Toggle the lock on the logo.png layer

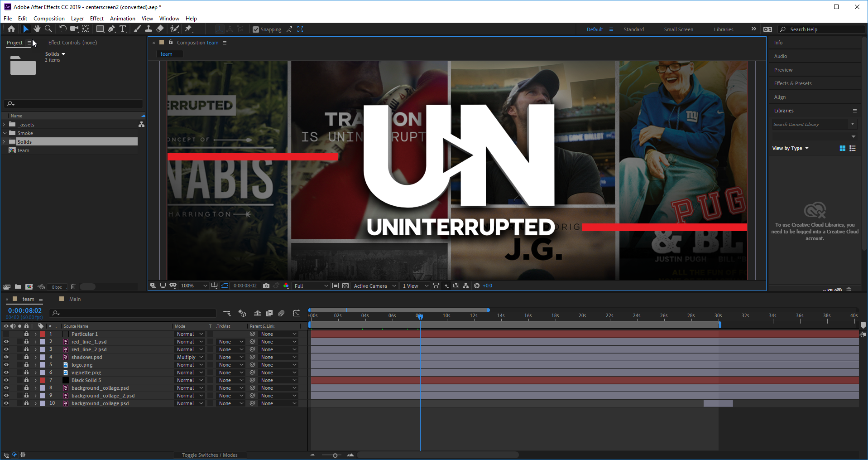click(26, 364)
